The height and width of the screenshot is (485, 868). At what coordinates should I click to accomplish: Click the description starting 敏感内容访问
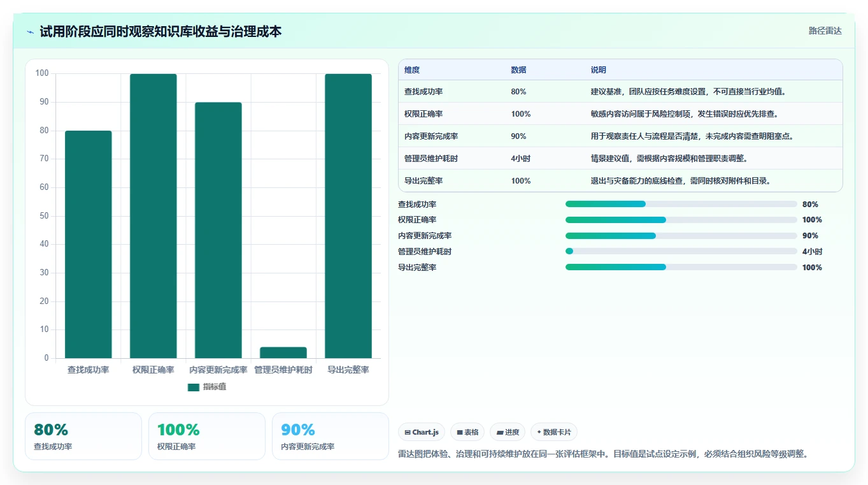coord(685,114)
